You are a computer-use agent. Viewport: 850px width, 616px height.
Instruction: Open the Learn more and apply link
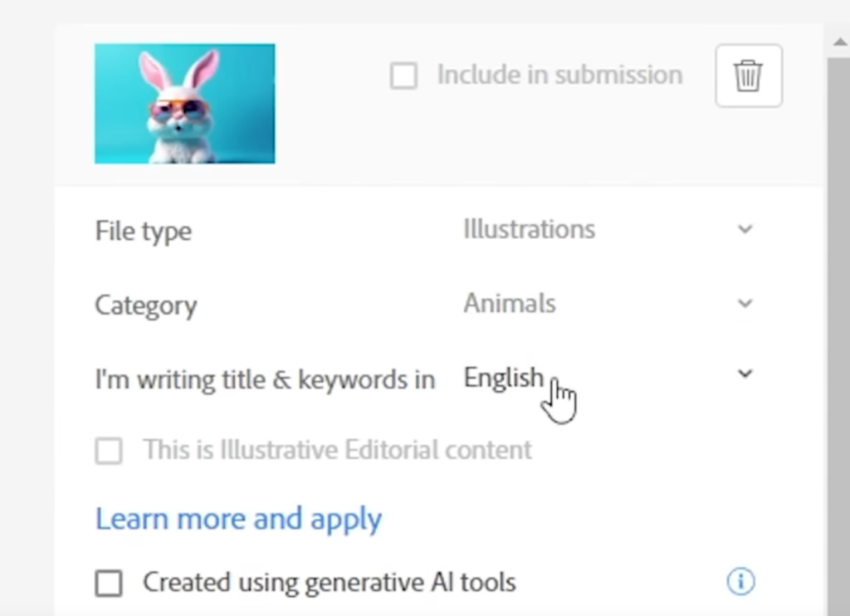(238, 519)
